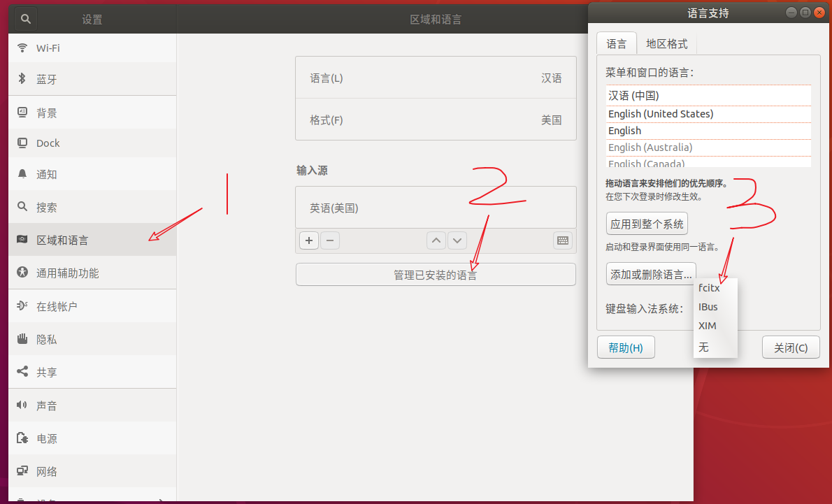This screenshot has height=504, width=832.
Task: Maximize the 语言支持 window
Action: click(x=805, y=12)
